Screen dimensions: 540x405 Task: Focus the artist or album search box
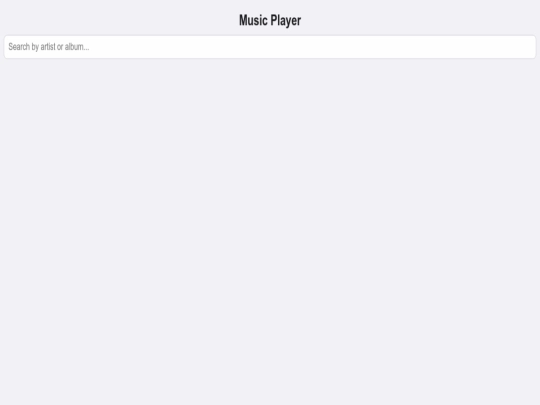tap(270, 47)
